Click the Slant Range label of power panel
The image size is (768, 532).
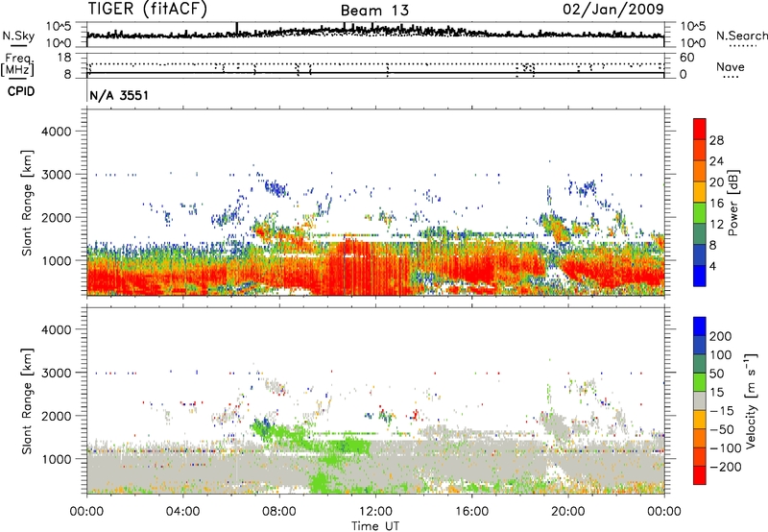pos(27,204)
